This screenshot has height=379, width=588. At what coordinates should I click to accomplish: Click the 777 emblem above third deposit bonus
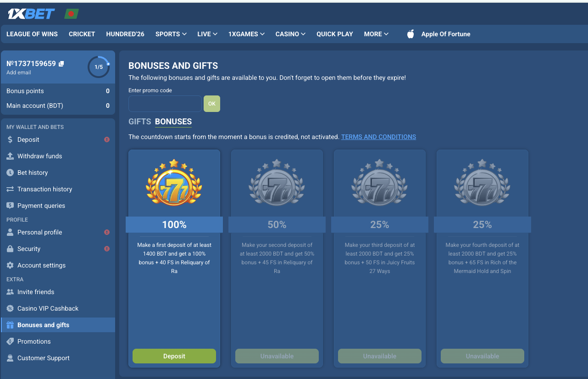tap(380, 184)
